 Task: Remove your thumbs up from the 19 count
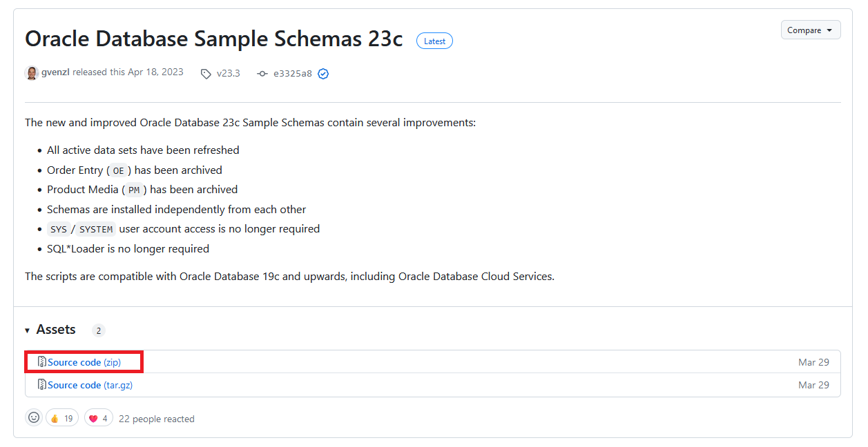click(61, 417)
